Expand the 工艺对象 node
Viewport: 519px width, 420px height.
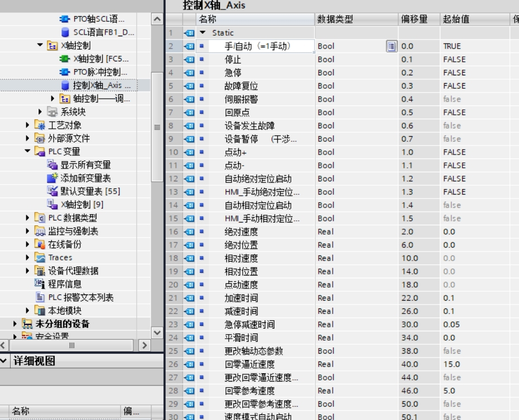27,125
